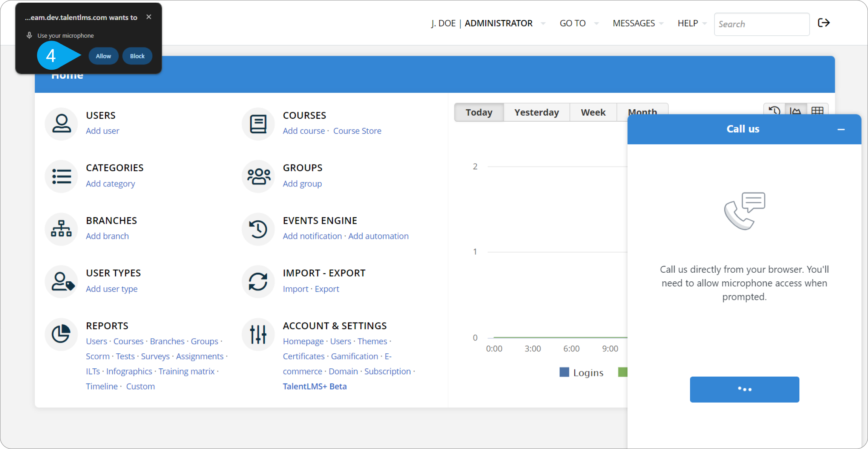This screenshot has height=449, width=868.
Task: Click the logout arrow icon
Action: coord(824,23)
